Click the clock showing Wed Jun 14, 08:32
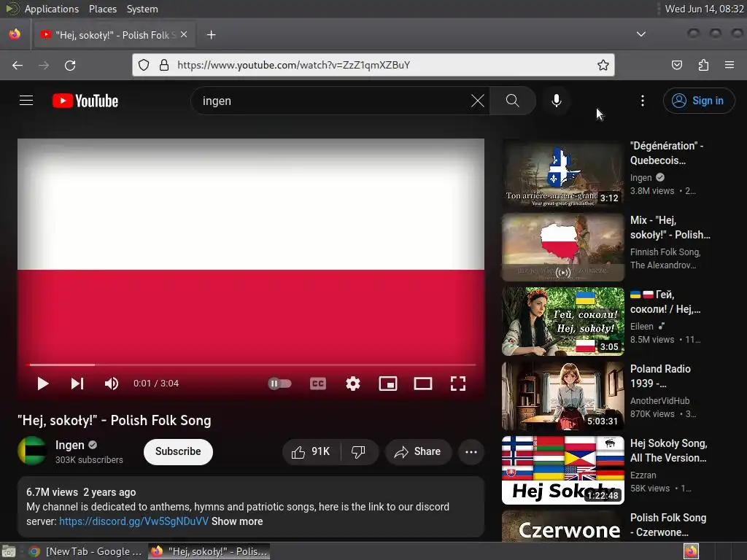This screenshot has width=747, height=560. tap(704, 9)
